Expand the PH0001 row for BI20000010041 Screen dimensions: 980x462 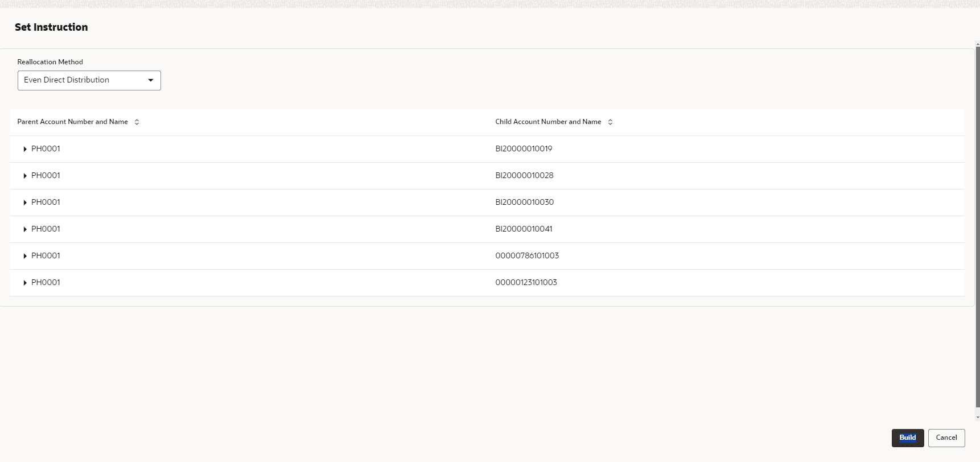[25, 229]
